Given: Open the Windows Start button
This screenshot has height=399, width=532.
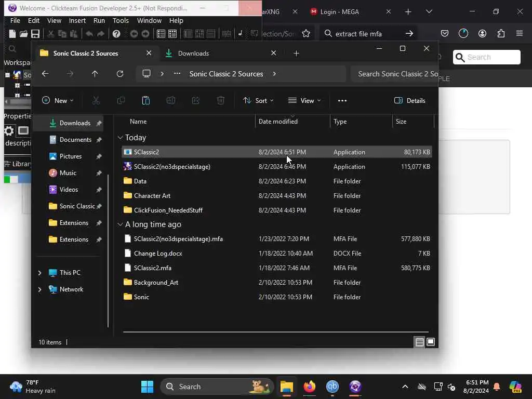Looking at the screenshot, I should [x=147, y=387].
